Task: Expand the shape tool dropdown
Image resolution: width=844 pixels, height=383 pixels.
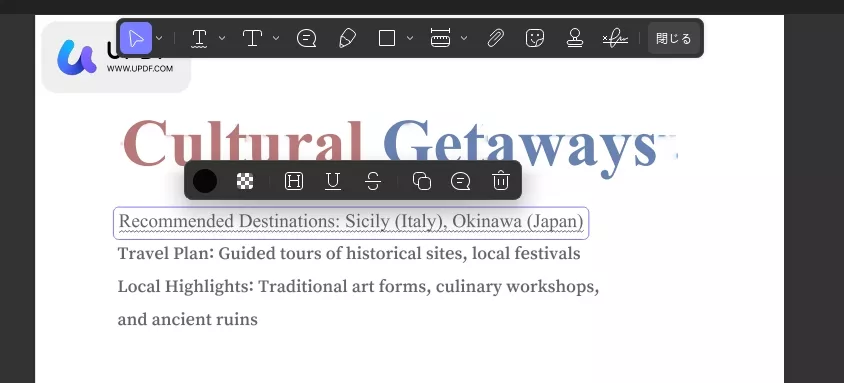Action: [x=410, y=38]
